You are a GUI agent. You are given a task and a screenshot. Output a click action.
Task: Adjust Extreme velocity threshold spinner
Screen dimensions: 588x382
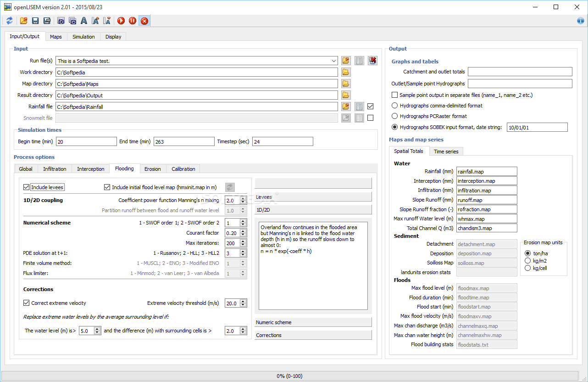(x=236, y=303)
